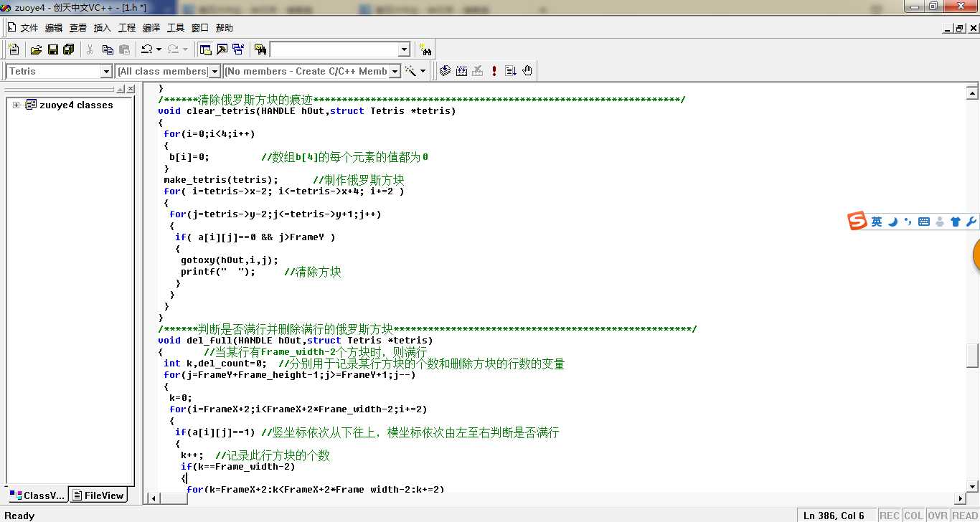
Task: Open the 窗口 menu
Action: click(x=199, y=27)
